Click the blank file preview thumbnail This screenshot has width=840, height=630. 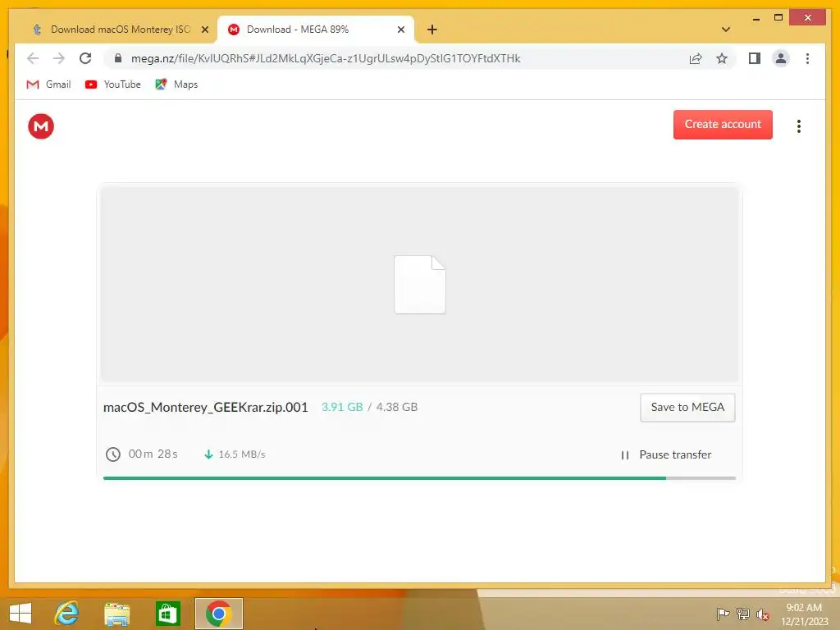(x=419, y=285)
